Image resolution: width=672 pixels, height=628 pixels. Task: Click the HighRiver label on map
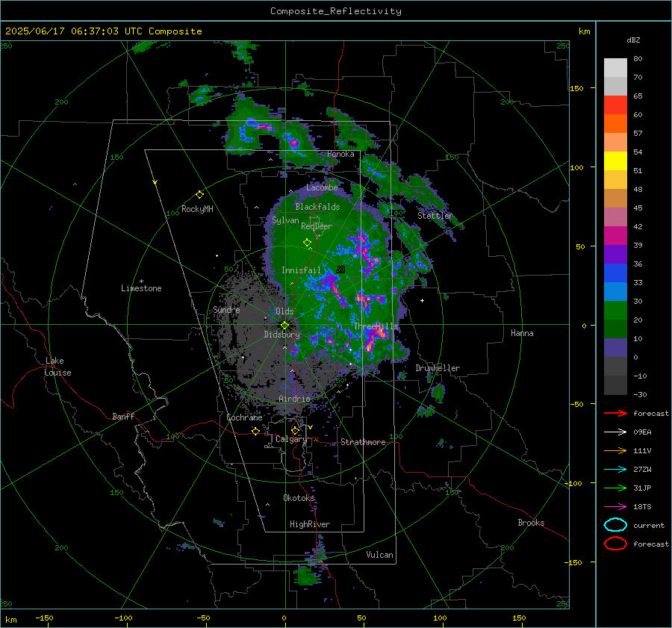pos(310,524)
